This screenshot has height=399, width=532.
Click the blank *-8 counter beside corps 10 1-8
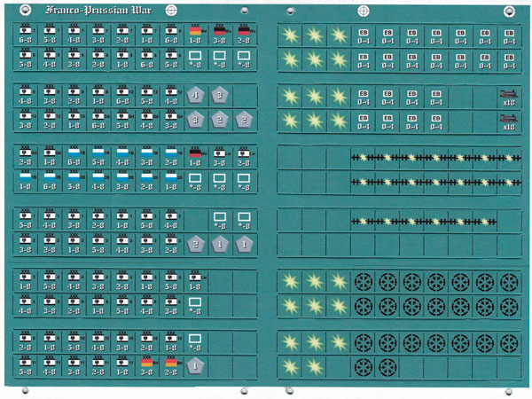click(195, 342)
